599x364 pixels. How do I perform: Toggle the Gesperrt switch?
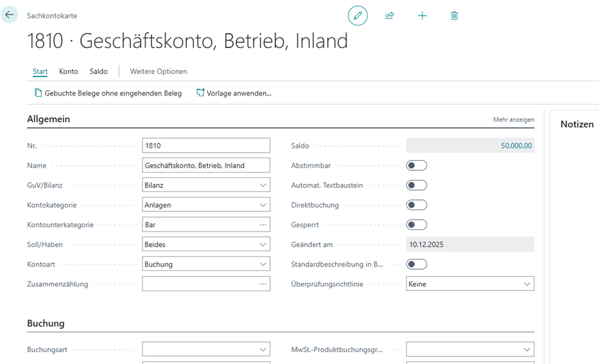pyautogui.click(x=416, y=225)
